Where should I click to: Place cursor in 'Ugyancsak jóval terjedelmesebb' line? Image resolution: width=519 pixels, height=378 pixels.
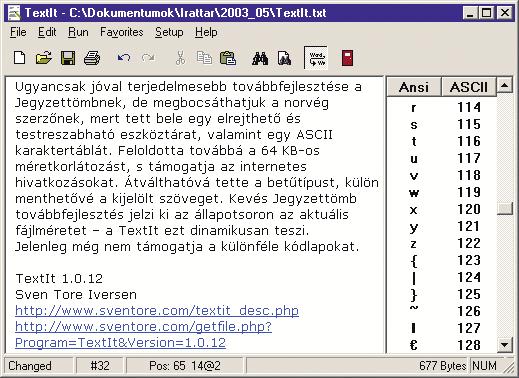(188, 87)
